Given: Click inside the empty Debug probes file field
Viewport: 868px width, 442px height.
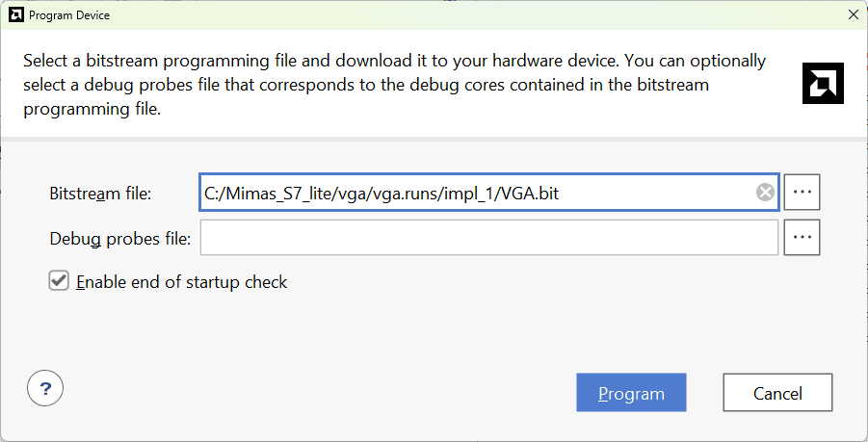Looking at the screenshot, I should point(488,237).
